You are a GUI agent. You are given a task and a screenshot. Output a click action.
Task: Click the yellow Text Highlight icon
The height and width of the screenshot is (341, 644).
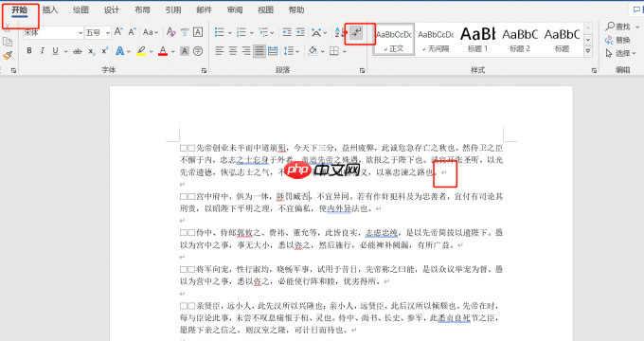pos(141,51)
